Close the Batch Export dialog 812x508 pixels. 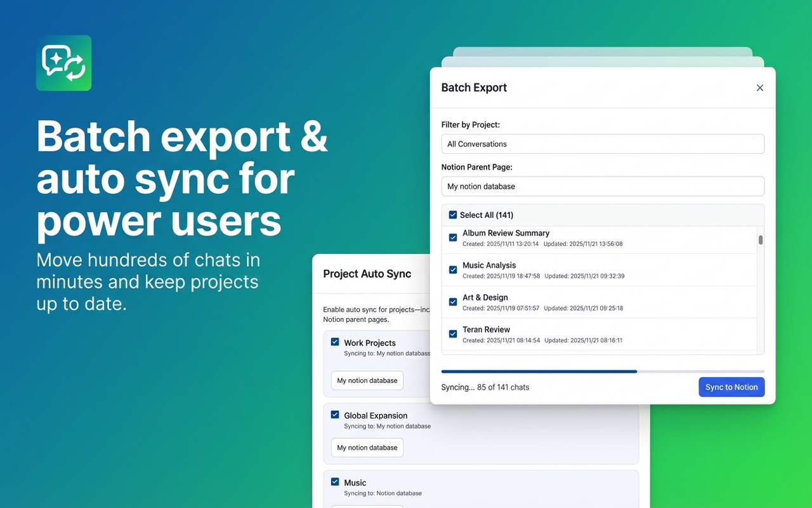[759, 88]
